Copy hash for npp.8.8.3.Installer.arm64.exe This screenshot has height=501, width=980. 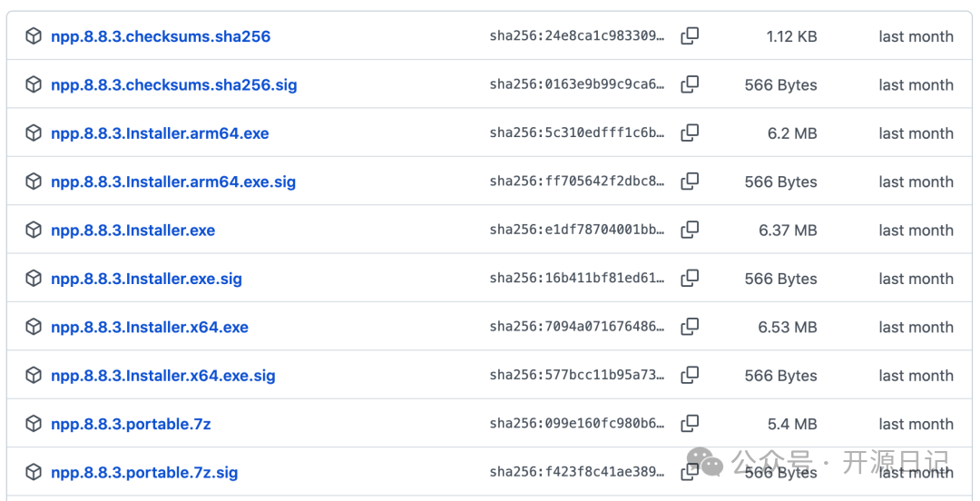[x=690, y=133]
